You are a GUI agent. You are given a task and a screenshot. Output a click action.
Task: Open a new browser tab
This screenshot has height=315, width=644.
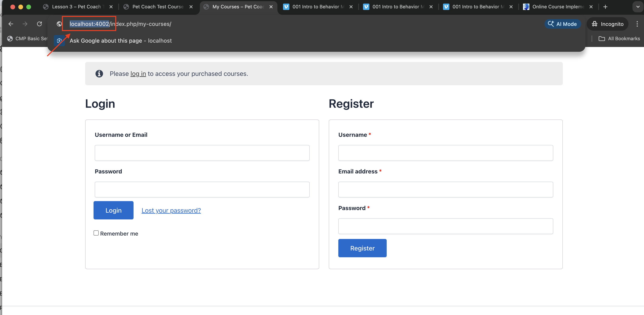coord(605,7)
